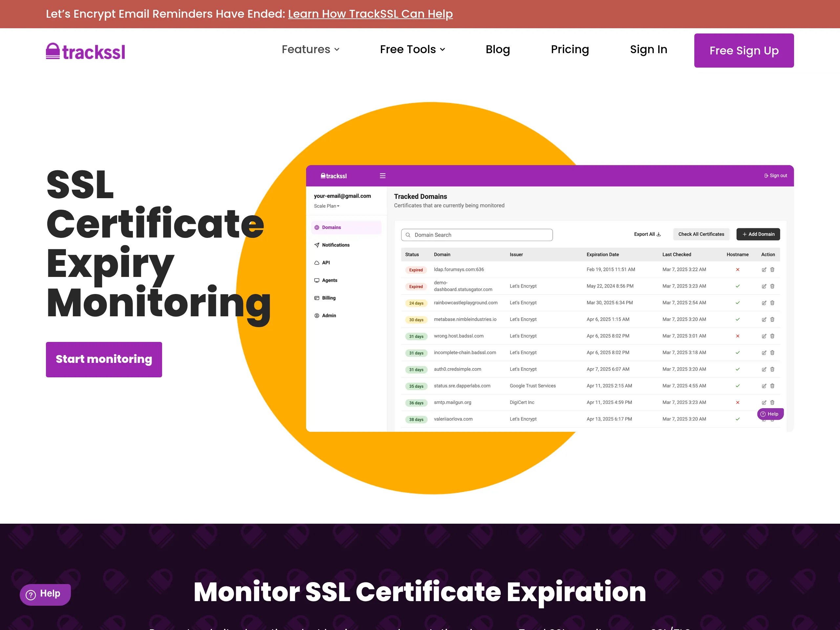
Task: Click the trash icon for rainbowcastleplayground.com
Action: click(x=772, y=303)
